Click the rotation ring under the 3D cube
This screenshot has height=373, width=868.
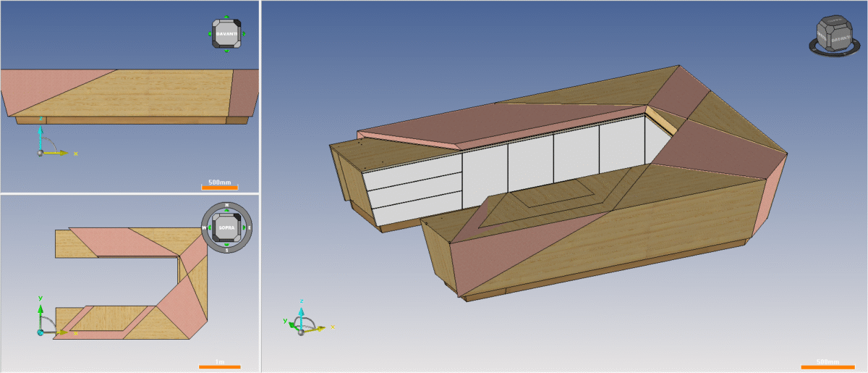click(x=832, y=51)
